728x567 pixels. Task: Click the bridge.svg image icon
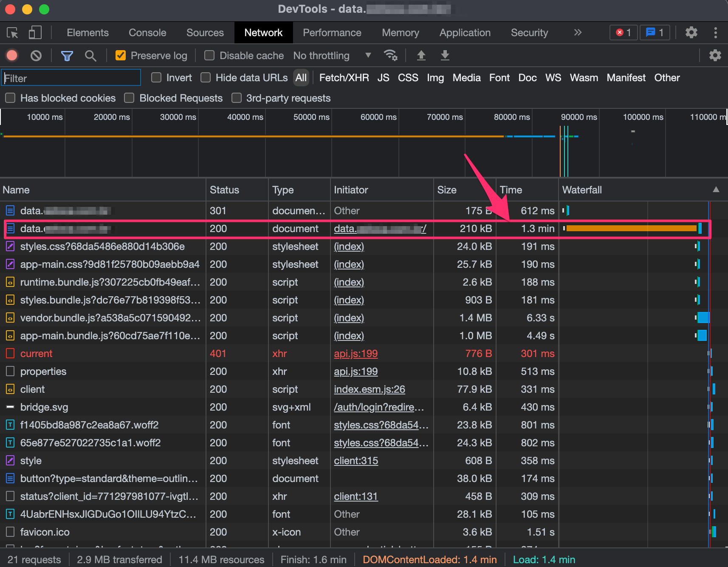(10, 407)
